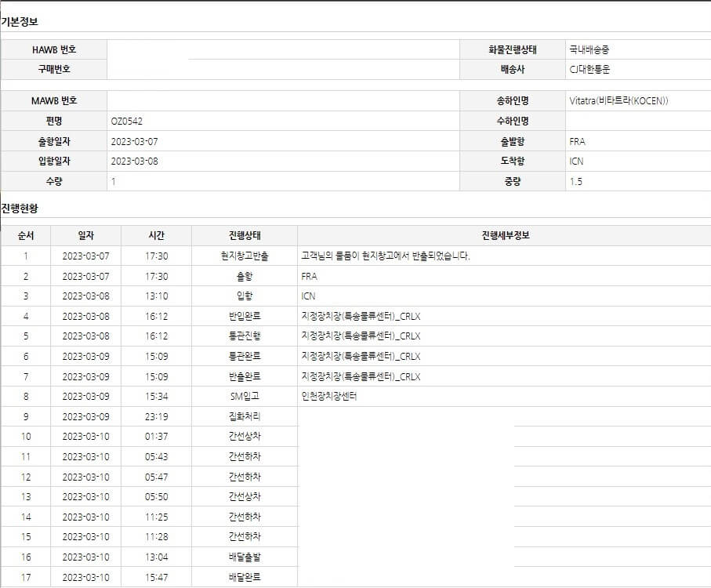Select the shipper name Vitatra(비타트라(KOCEN))
The image size is (711, 588).
[618, 100]
